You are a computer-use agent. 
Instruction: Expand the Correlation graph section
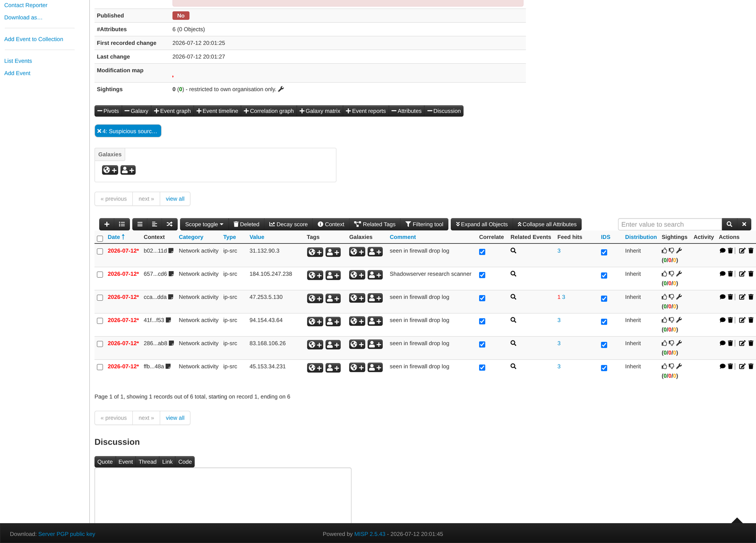coord(269,111)
